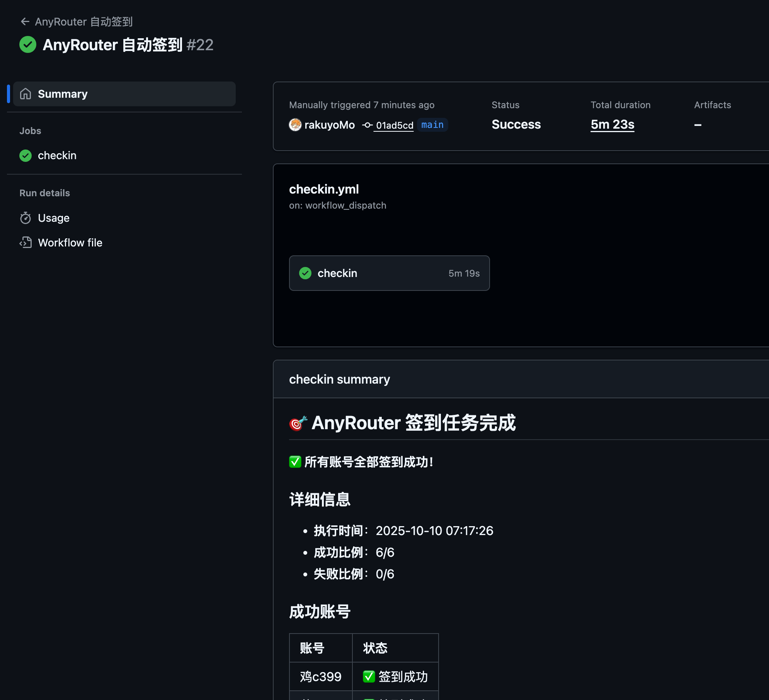Click the dart target emoji in AnyRouter heading
Image resolution: width=769 pixels, height=700 pixels.
click(298, 423)
